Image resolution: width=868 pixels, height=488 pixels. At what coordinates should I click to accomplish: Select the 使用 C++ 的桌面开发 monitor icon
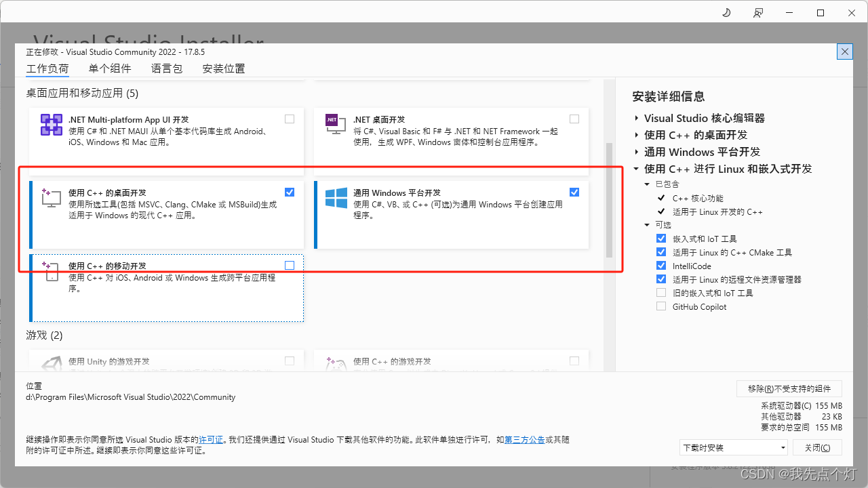[51, 198]
